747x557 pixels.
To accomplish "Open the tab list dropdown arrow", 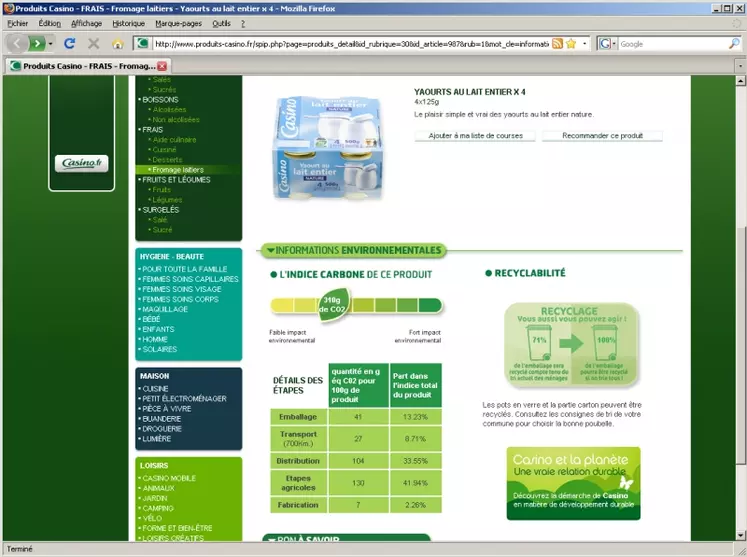I will pyautogui.click(x=740, y=66).
